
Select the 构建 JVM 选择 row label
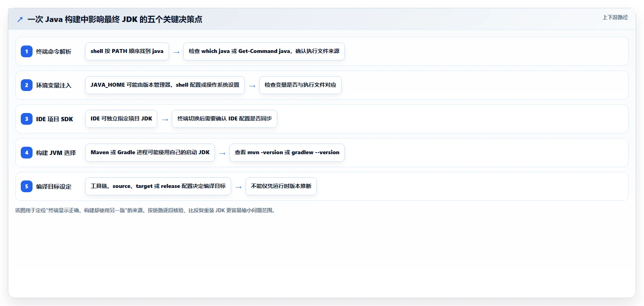56,153
